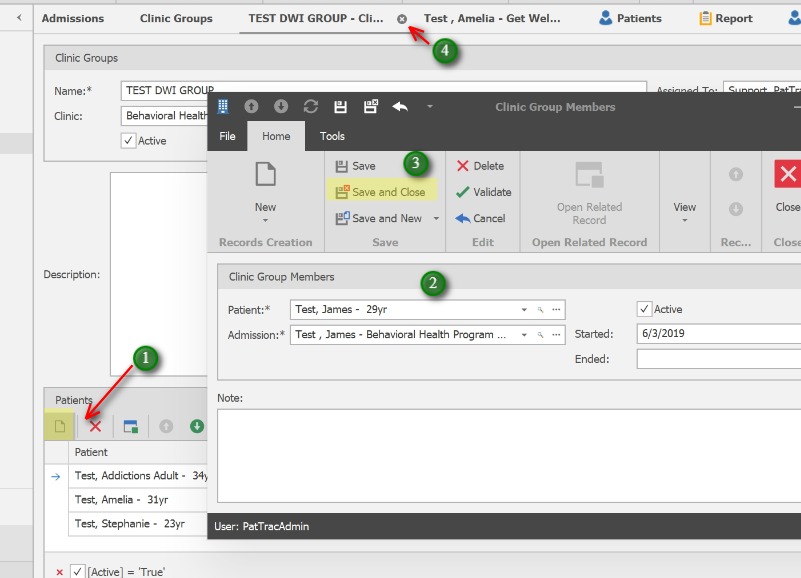Click the refresh icon in title bar
Image resolution: width=801 pixels, height=578 pixels.
310,107
